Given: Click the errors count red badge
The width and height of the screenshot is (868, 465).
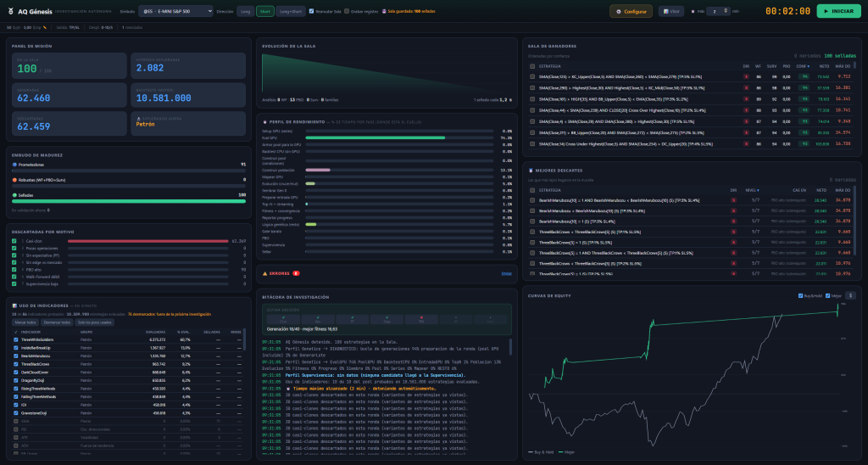Looking at the screenshot, I should pos(296,273).
